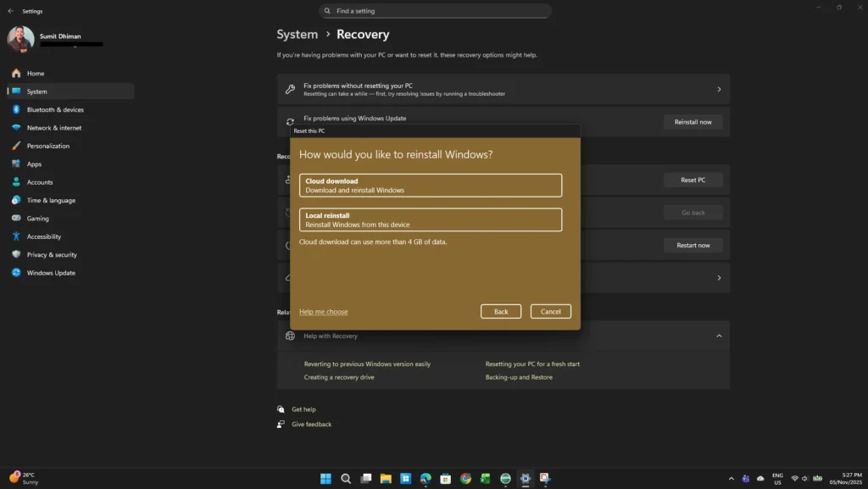Viewport: 868px width, 489px height.
Task: Open Time & language settings
Action: (x=70, y=200)
